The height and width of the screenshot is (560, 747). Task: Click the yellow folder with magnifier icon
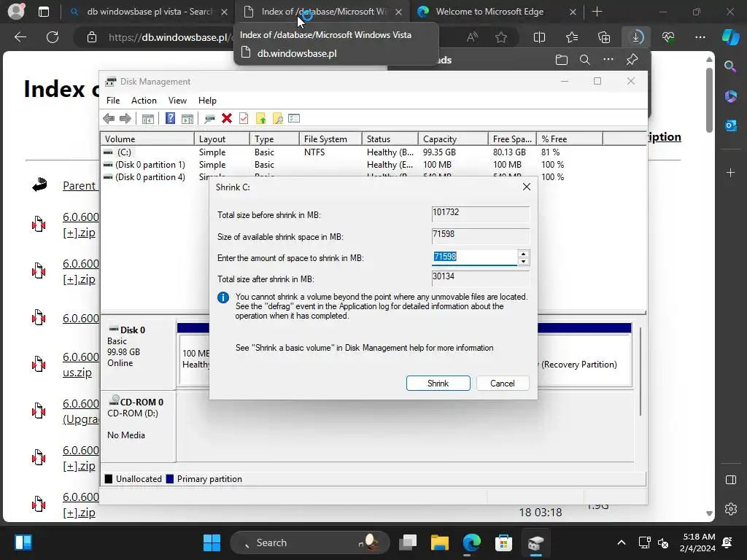coord(277,119)
